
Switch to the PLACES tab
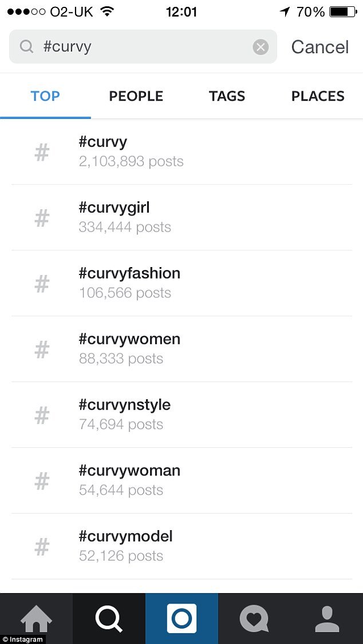318,96
